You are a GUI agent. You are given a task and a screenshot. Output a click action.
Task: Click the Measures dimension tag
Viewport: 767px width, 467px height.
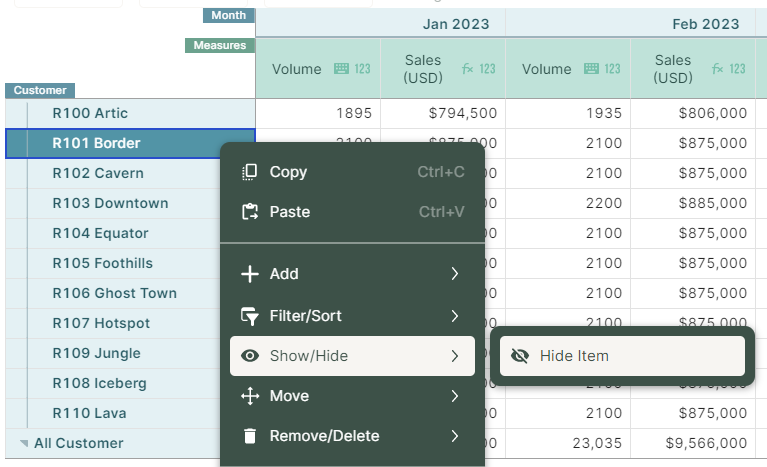[x=220, y=45]
